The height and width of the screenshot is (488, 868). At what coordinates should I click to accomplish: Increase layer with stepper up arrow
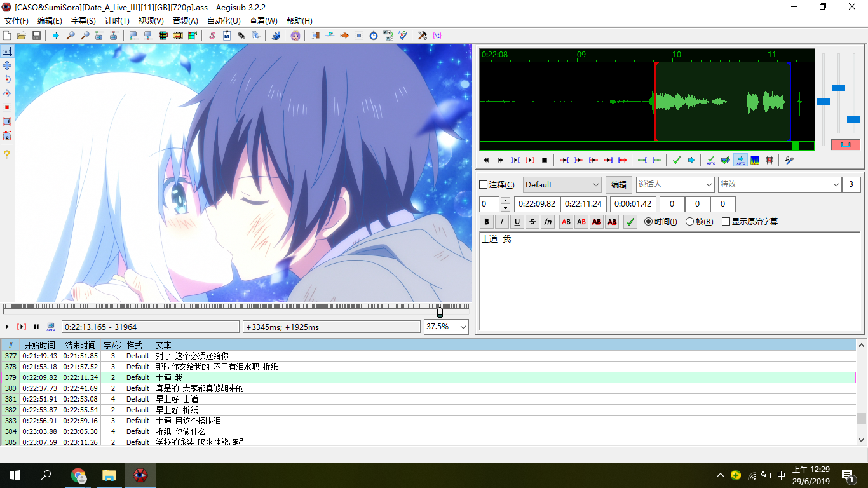[505, 201]
